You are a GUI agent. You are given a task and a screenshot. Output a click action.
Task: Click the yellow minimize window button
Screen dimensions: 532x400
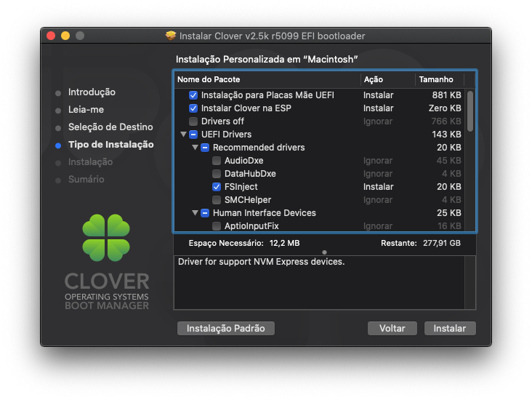coord(65,36)
